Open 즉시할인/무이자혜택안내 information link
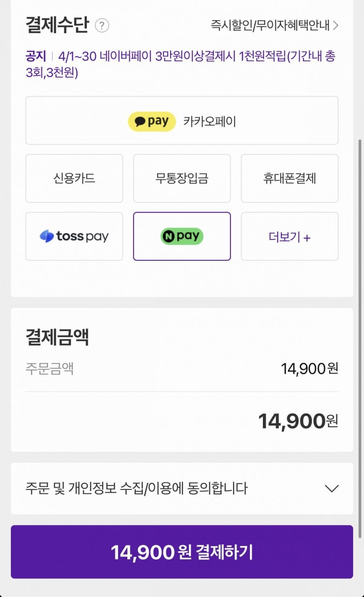Screen dimensions: 364x597 point(270,25)
